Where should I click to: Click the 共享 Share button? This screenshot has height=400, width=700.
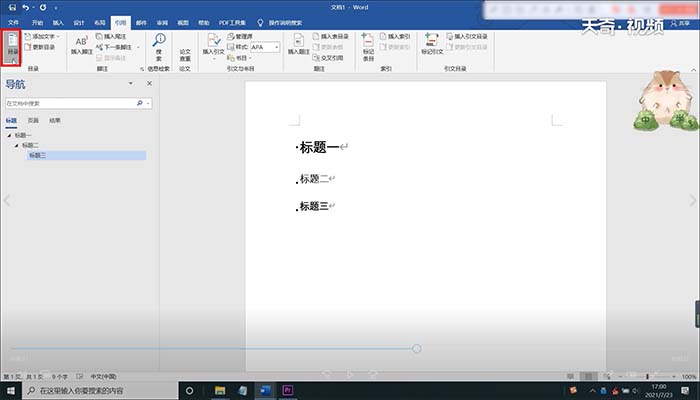[680, 23]
